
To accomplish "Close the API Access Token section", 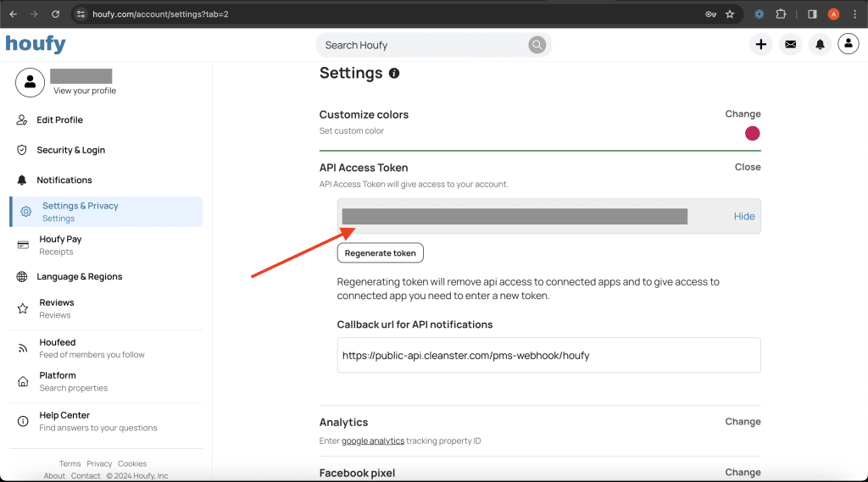I will [748, 167].
